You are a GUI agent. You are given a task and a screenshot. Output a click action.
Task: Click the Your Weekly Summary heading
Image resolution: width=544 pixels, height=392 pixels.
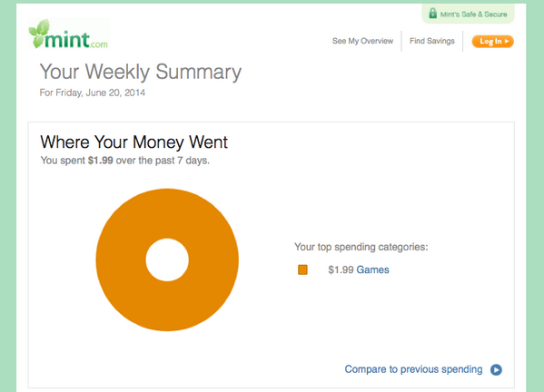pos(141,72)
